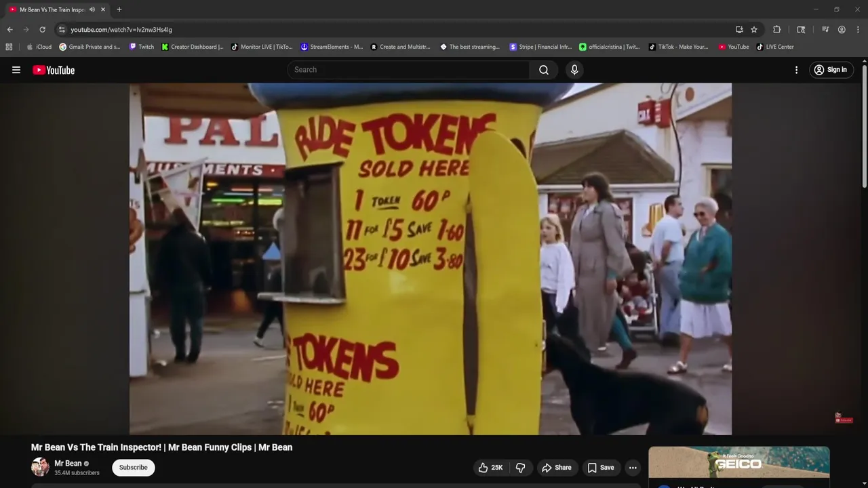This screenshot has height=488, width=868.
Task: Open Monitor LIVE TikTok bookmark
Action: click(x=262, y=47)
